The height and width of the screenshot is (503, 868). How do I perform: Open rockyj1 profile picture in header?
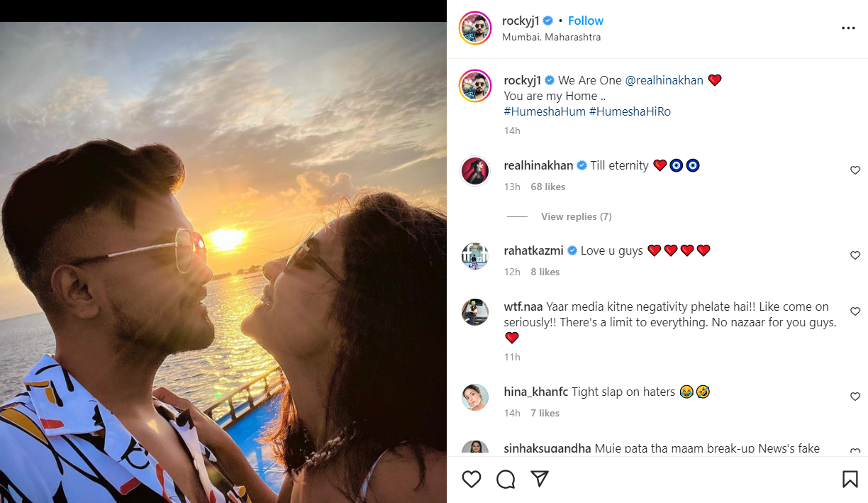coord(475,28)
